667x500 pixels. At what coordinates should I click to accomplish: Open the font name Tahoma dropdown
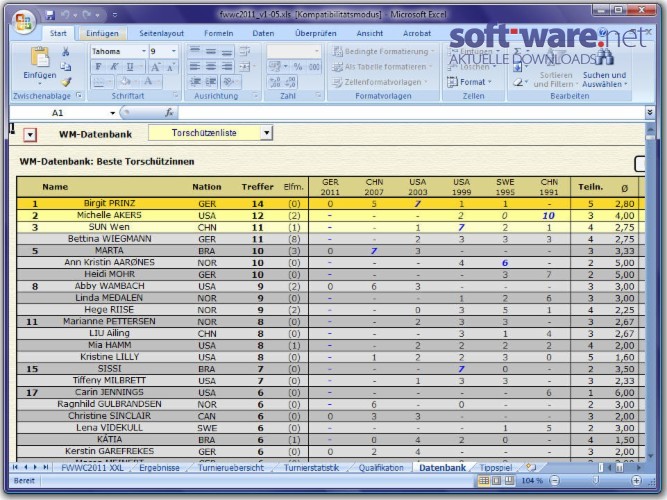pyautogui.click(x=144, y=51)
